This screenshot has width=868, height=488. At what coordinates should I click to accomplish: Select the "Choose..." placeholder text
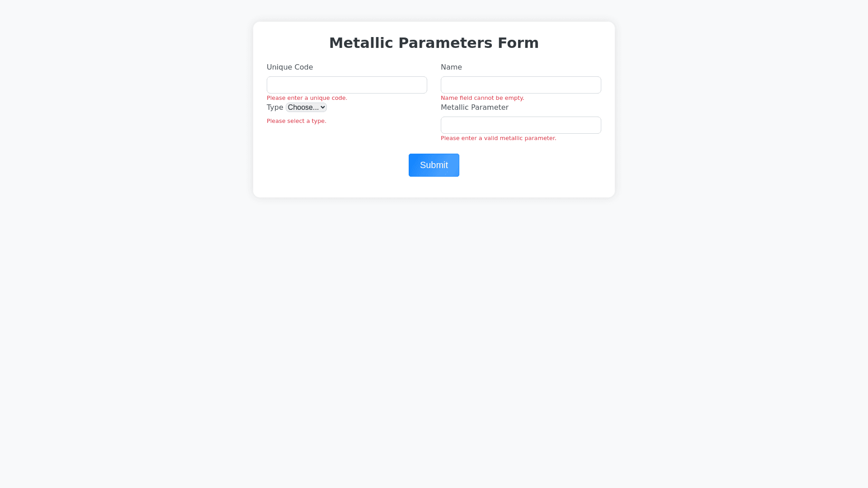click(x=303, y=108)
